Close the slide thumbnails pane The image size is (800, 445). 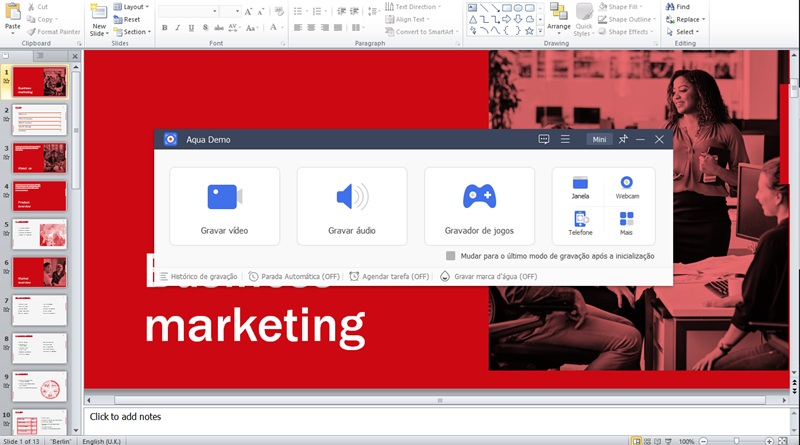click(x=75, y=56)
